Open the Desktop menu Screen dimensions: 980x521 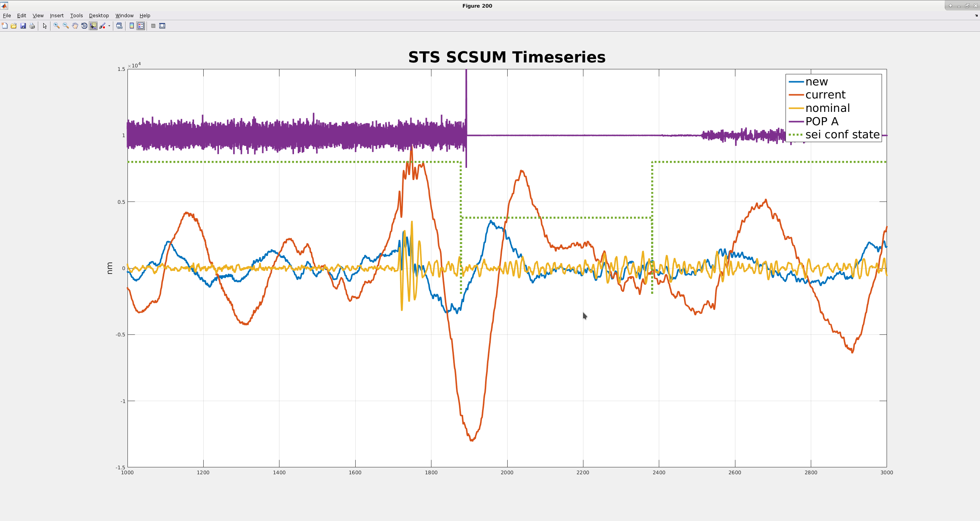99,15
